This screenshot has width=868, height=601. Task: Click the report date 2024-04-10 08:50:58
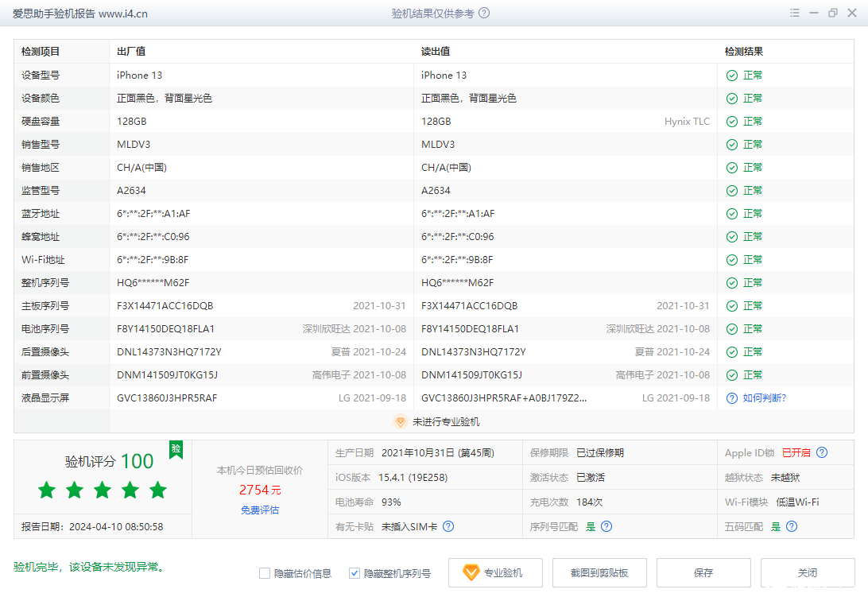pos(116,526)
